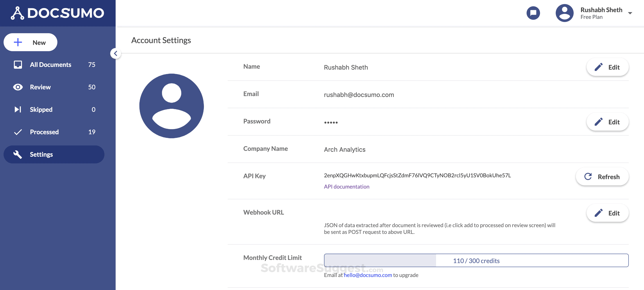Click the Review eye icon
Image resolution: width=644 pixels, height=290 pixels.
[18, 87]
